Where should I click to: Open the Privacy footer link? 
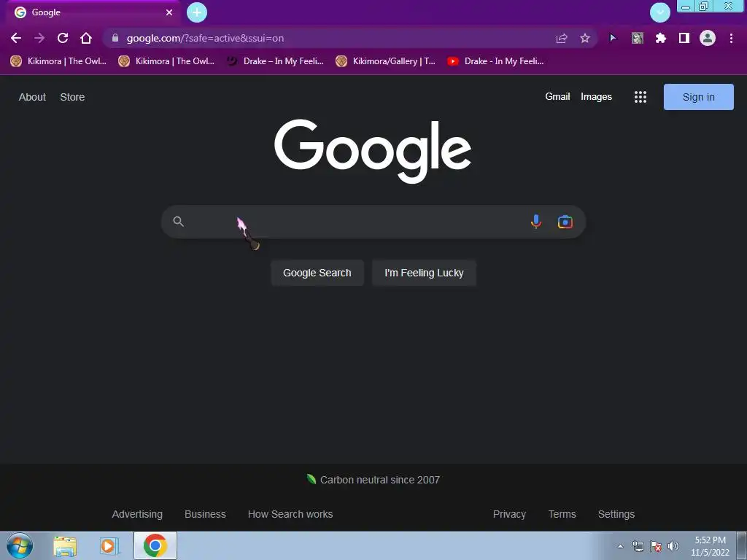tap(509, 514)
